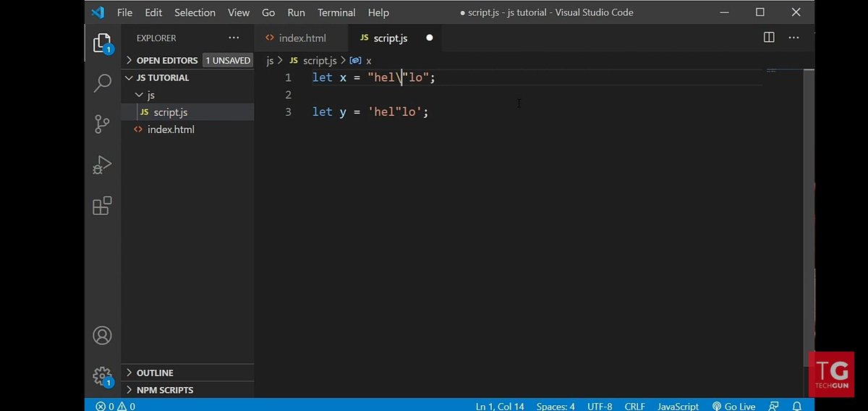
Task: Open the Edit menu
Action: tap(153, 12)
